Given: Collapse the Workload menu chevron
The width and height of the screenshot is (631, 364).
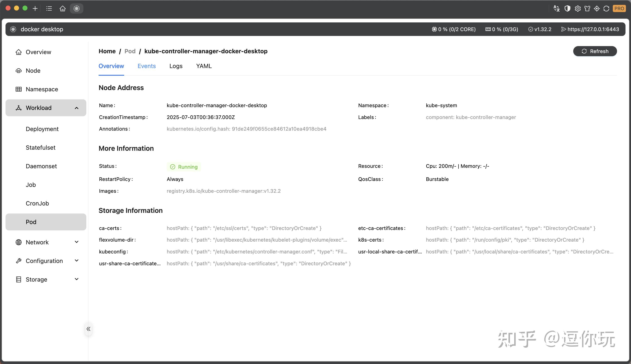Looking at the screenshot, I should point(77,108).
